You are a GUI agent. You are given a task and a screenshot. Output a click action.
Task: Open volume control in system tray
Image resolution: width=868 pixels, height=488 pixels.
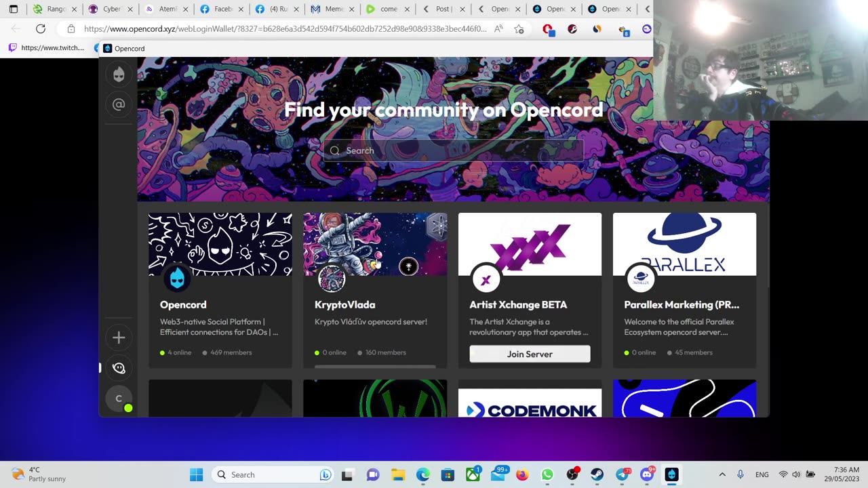(796, 474)
